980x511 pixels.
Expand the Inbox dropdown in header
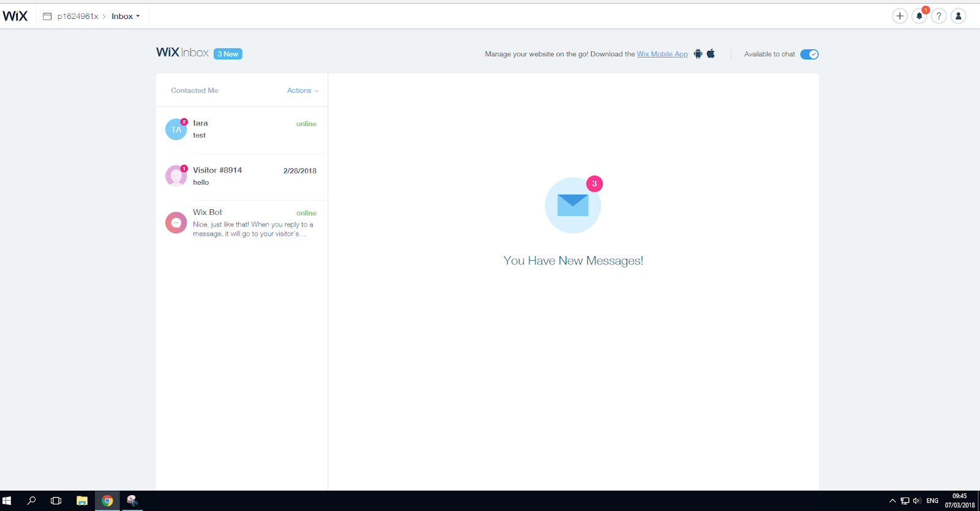click(126, 17)
